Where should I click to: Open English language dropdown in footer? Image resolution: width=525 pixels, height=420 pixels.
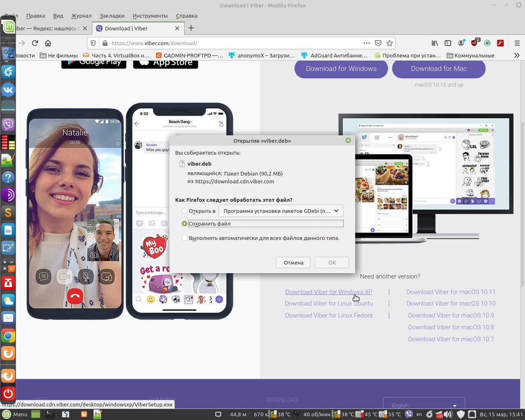(x=424, y=404)
